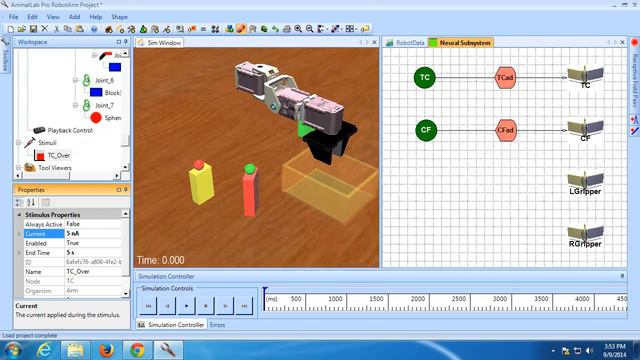Click the Zoom Out magnifier icon

click(x=310, y=29)
